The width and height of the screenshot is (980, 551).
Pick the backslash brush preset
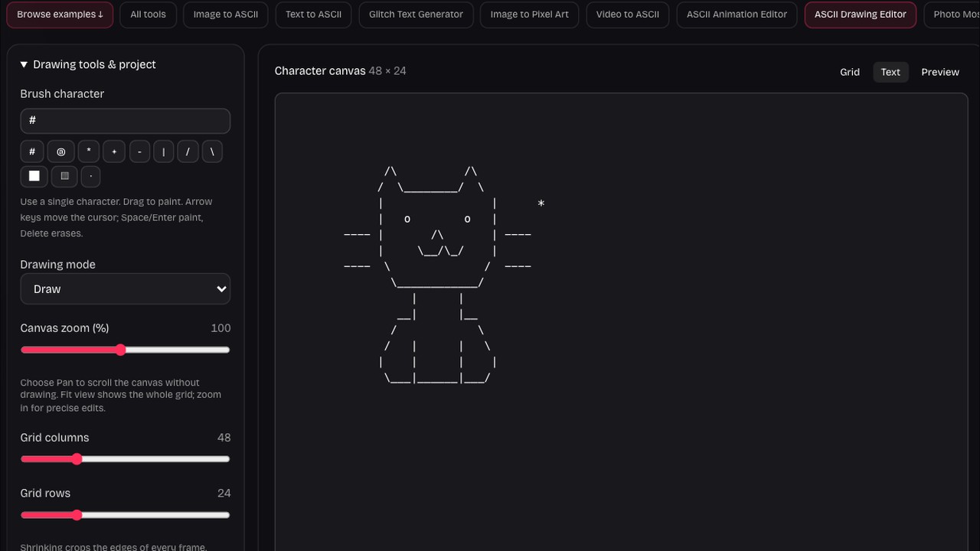[x=212, y=152]
